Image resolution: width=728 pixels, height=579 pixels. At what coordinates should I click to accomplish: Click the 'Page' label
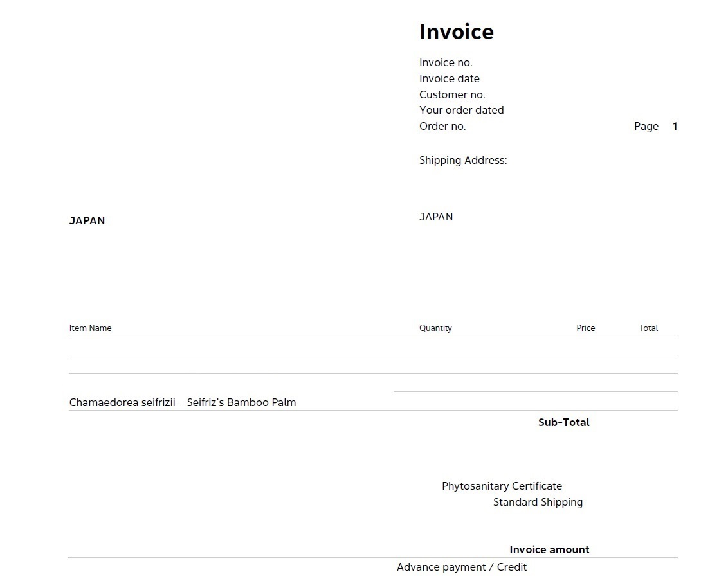coord(646,126)
